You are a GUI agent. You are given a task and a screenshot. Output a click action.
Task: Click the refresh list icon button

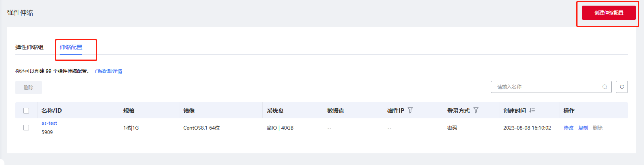coord(621,87)
